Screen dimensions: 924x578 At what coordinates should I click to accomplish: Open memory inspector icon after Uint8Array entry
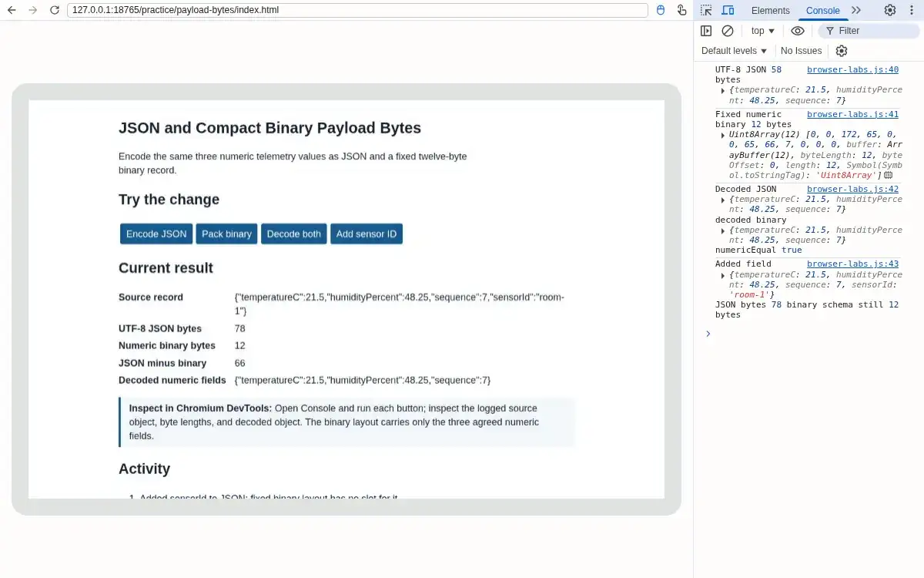(x=888, y=176)
